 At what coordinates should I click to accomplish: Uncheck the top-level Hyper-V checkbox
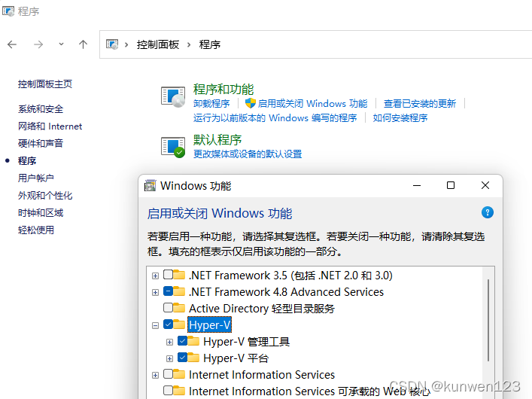168,324
